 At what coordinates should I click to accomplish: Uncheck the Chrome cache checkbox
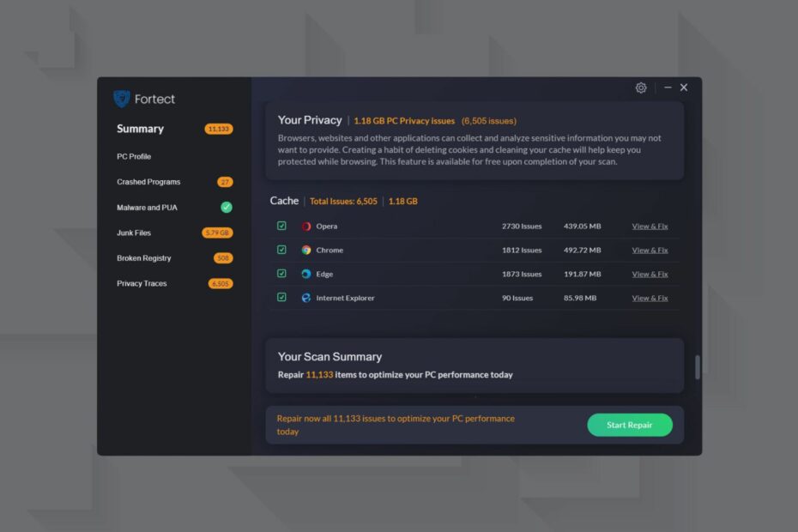(x=281, y=250)
